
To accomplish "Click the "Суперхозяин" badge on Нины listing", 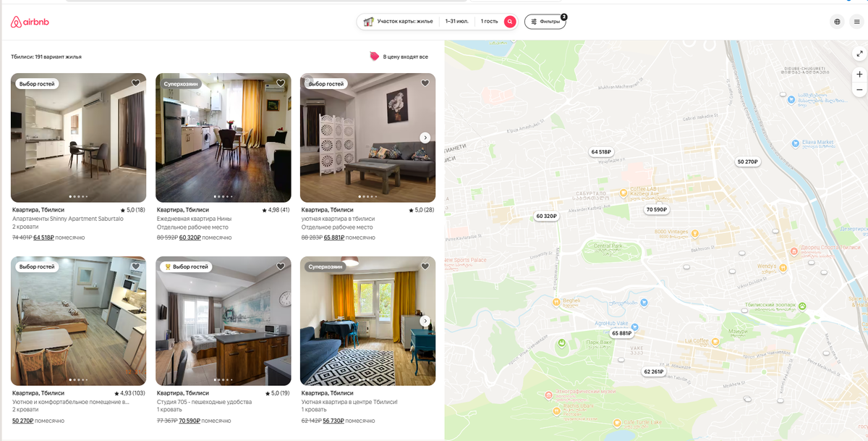I will coord(181,84).
